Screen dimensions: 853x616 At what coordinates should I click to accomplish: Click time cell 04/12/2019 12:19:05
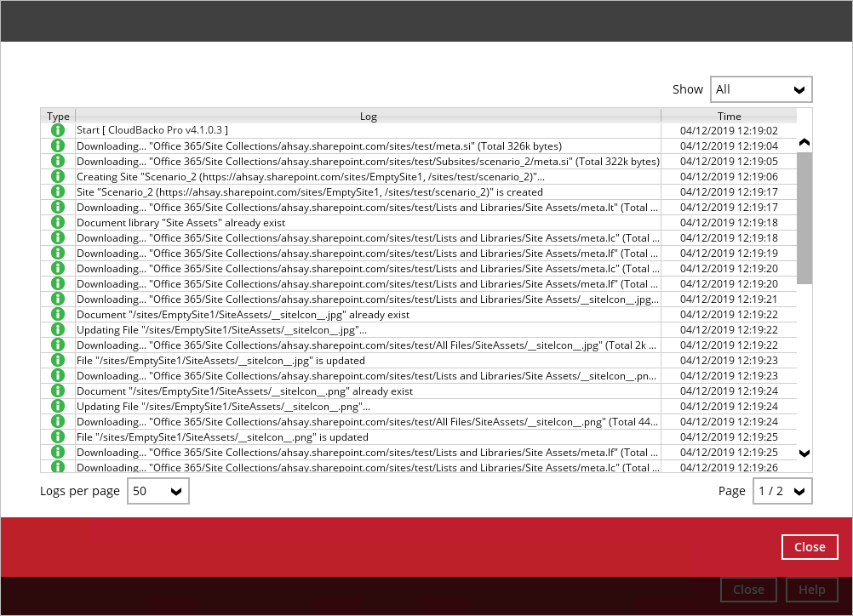[729, 161]
